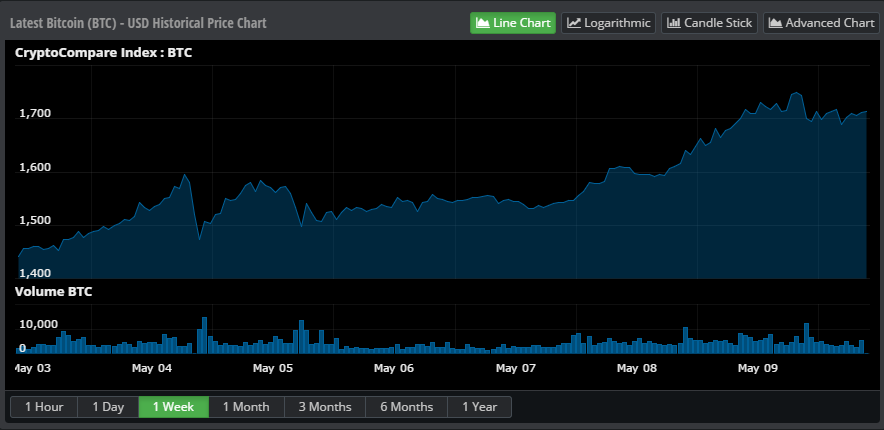Click the Logarithmic trend line icon
The width and height of the screenshot is (884, 430).
[x=574, y=23]
